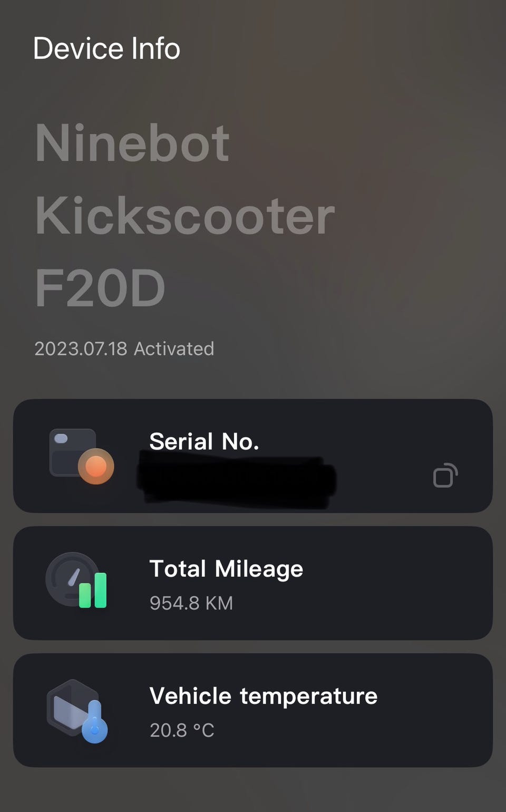This screenshot has width=506, height=812.
Task: Tap the word Activated
Action: (174, 349)
